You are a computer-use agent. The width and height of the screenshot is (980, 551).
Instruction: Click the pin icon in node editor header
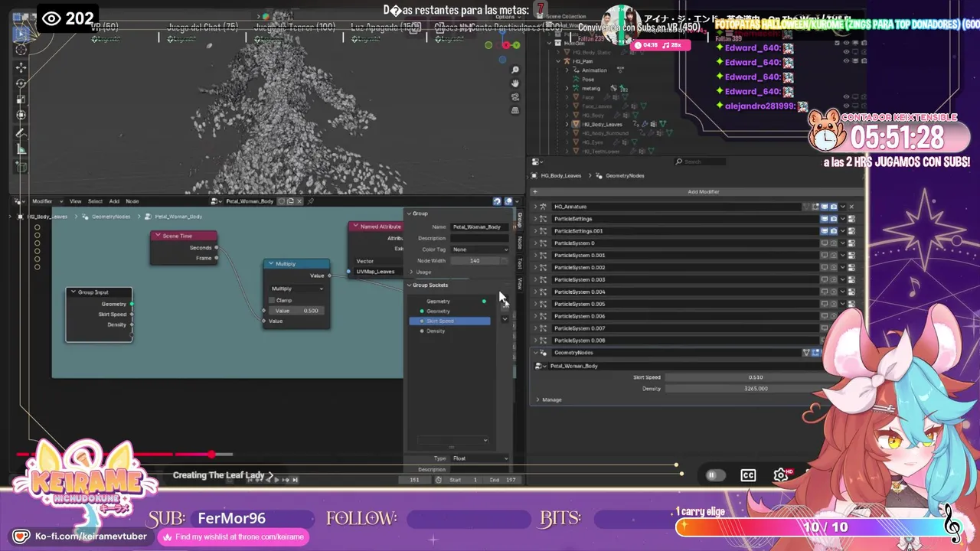310,201
